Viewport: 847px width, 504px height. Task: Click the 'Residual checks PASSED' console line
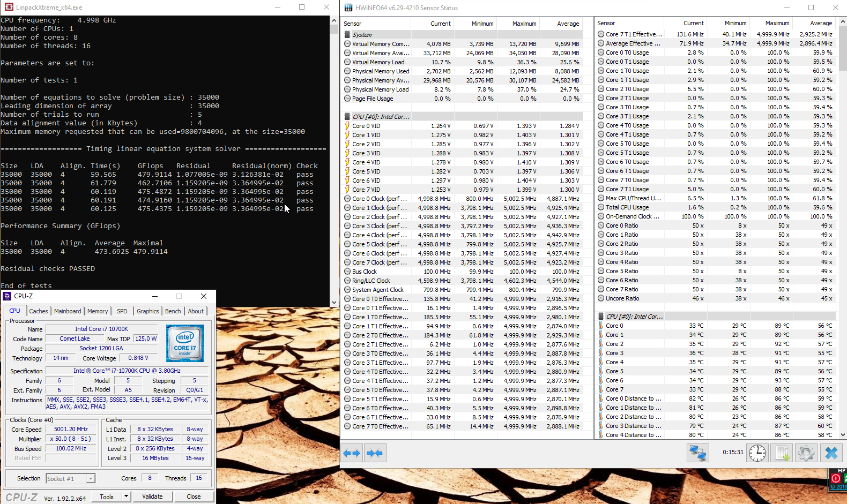(48, 269)
